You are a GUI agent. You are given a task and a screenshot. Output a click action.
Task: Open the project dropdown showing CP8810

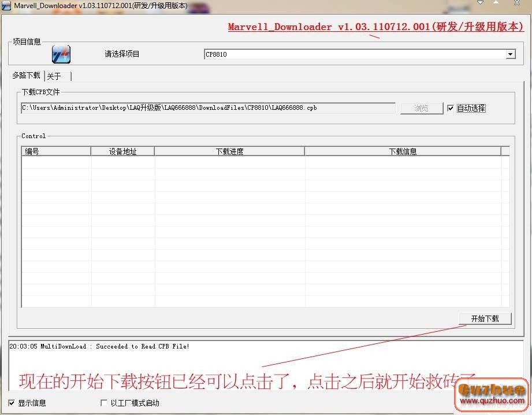(x=360, y=54)
